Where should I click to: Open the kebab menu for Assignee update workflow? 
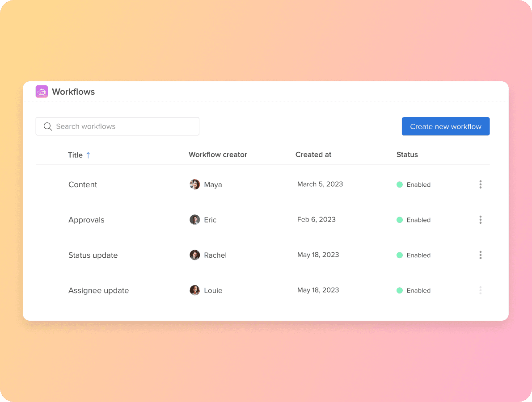tap(480, 290)
